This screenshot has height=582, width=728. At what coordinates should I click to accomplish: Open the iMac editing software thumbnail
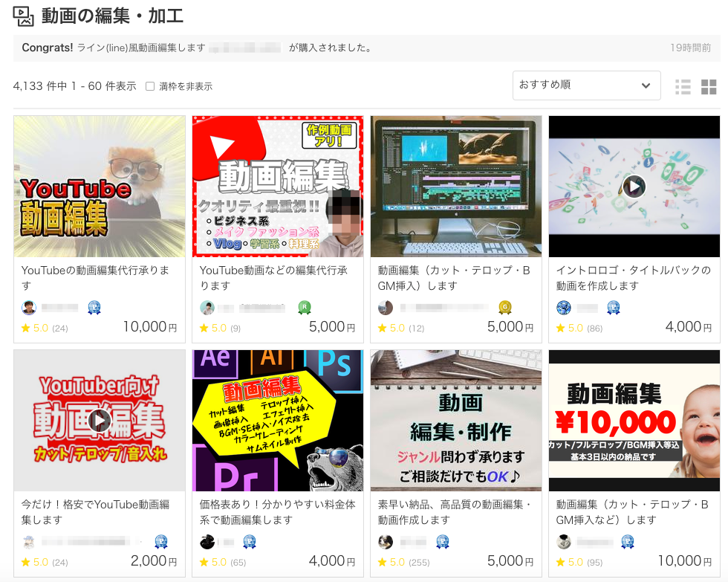[x=456, y=187]
